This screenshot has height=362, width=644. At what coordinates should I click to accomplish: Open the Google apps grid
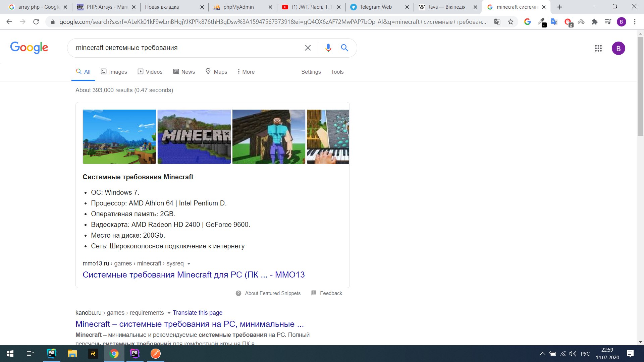pos(598,48)
